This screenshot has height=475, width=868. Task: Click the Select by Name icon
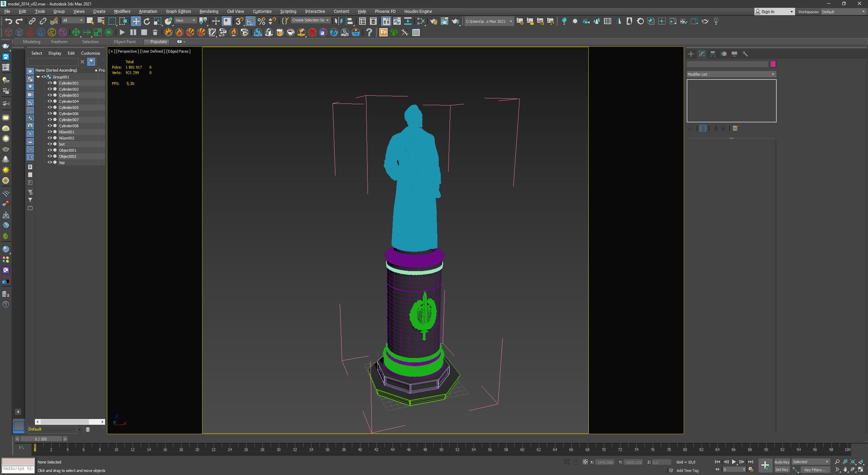101,21
